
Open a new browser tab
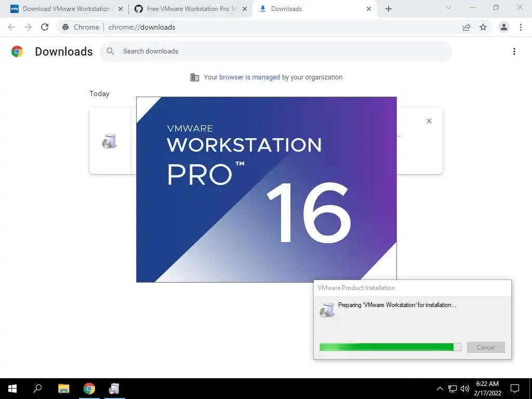389,9
